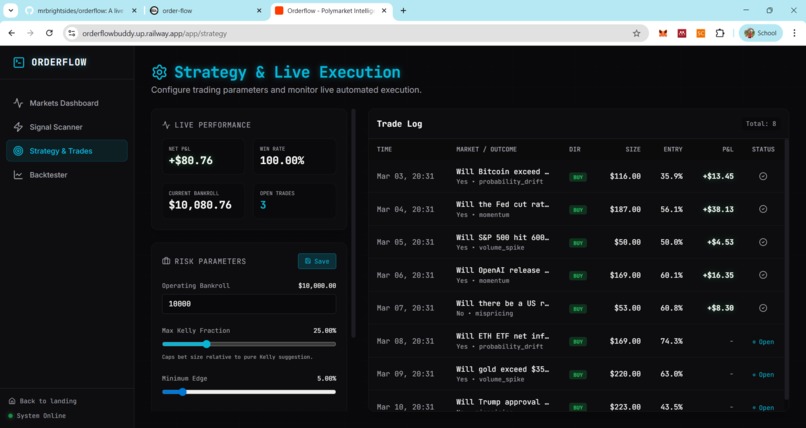Click the Trade Log vertical scrollbar
This screenshot has width=806, height=428.
point(786,269)
